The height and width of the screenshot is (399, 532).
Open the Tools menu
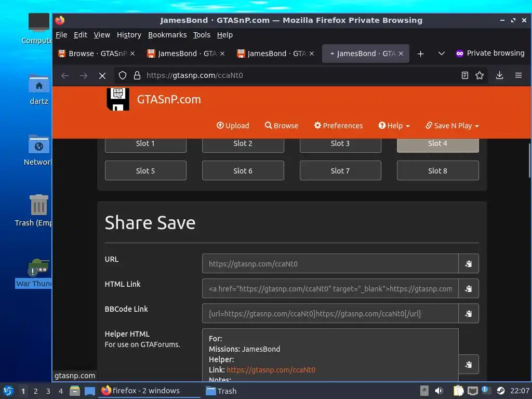202,35
